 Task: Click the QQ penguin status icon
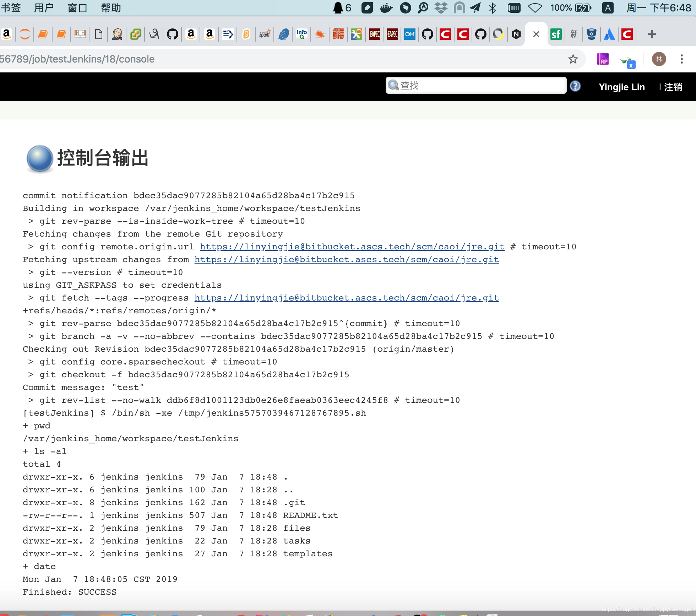coord(338,8)
